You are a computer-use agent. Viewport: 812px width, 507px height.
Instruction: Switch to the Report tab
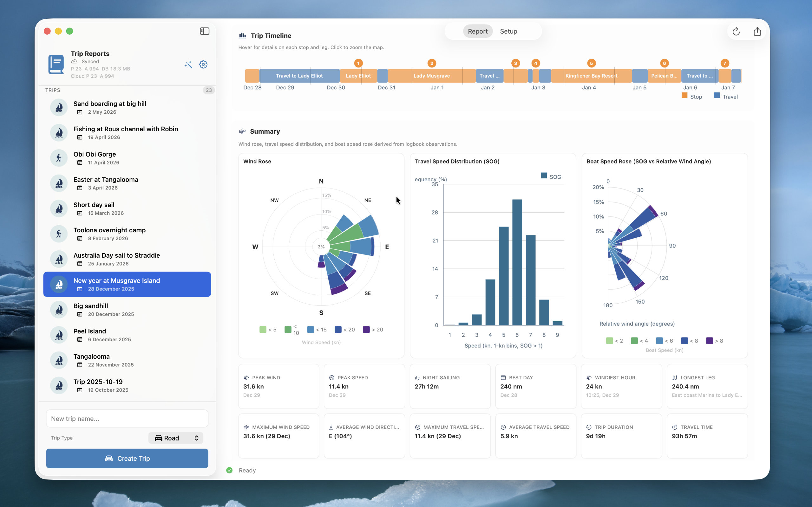477,31
